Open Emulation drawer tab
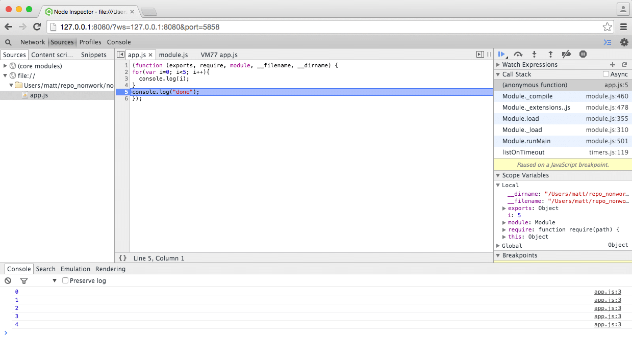Viewport: 632px width, 364px height. coord(75,269)
